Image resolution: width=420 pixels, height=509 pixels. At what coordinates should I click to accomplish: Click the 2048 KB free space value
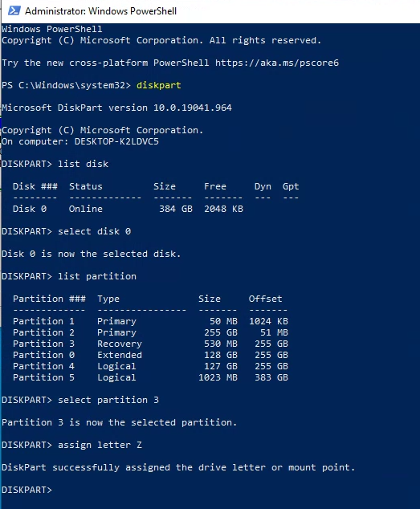click(223, 209)
